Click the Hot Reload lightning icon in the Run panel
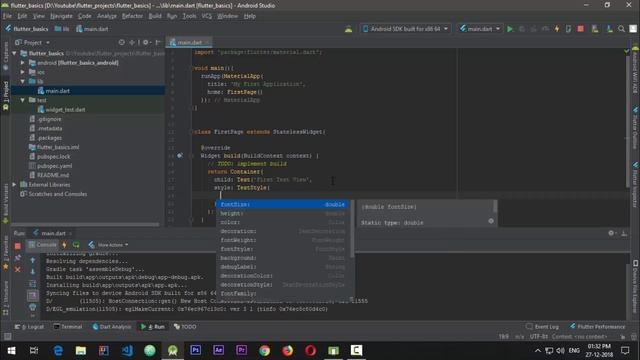The image size is (640, 360). (x=64, y=245)
